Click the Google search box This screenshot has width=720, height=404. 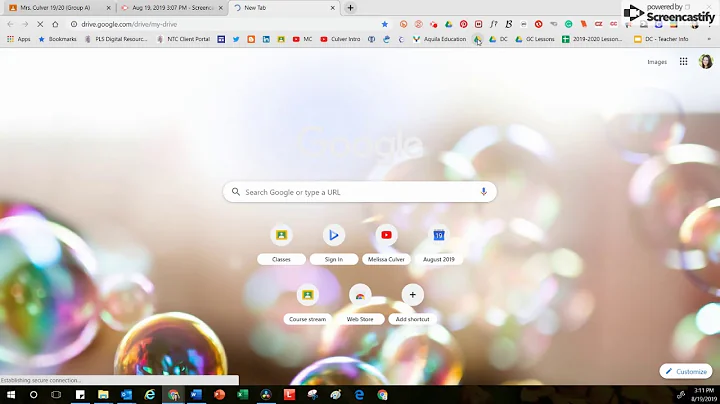(360, 192)
